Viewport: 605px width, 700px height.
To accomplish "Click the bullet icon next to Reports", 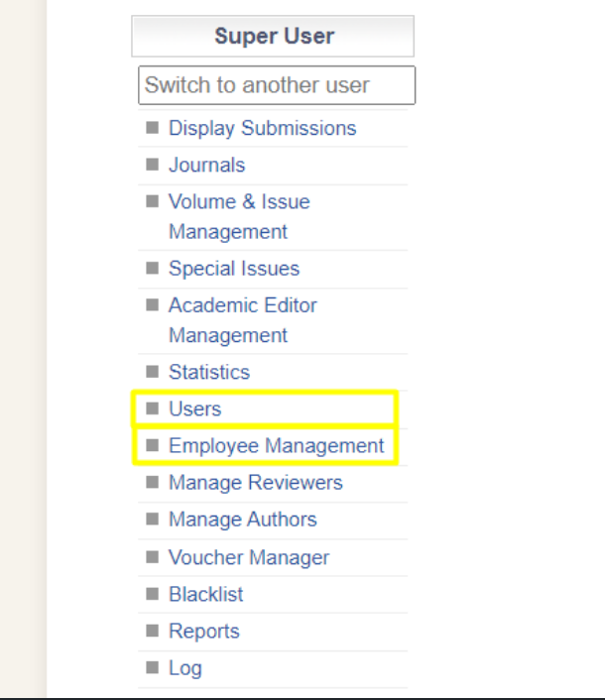I will pos(153,631).
